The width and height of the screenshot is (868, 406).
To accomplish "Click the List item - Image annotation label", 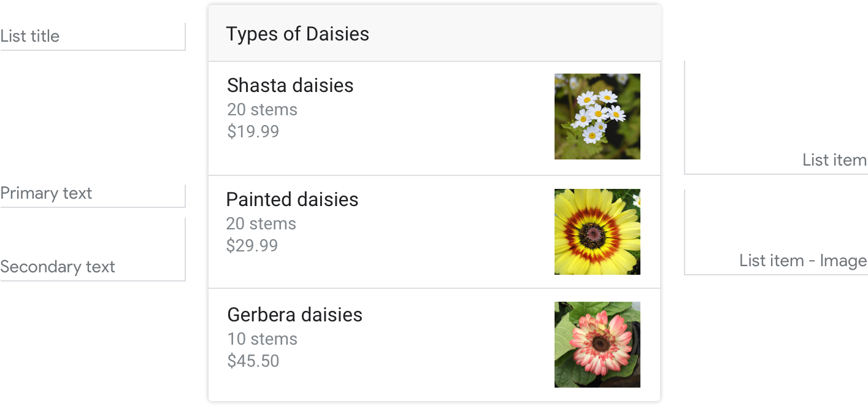I will 802,261.
